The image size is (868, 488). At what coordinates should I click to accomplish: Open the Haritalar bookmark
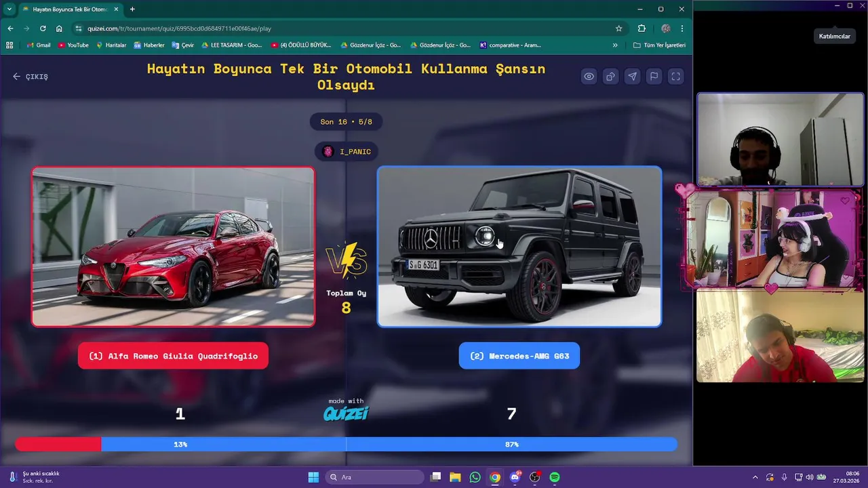[x=111, y=45]
